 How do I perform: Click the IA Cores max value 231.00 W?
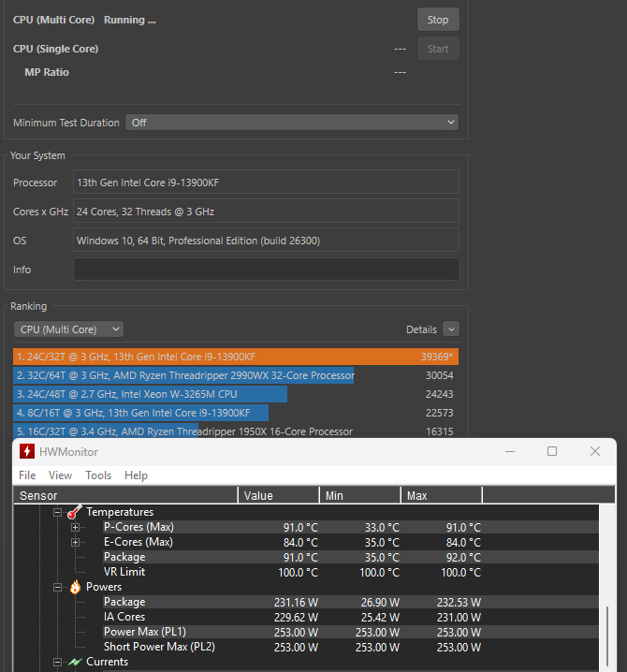[x=459, y=618]
